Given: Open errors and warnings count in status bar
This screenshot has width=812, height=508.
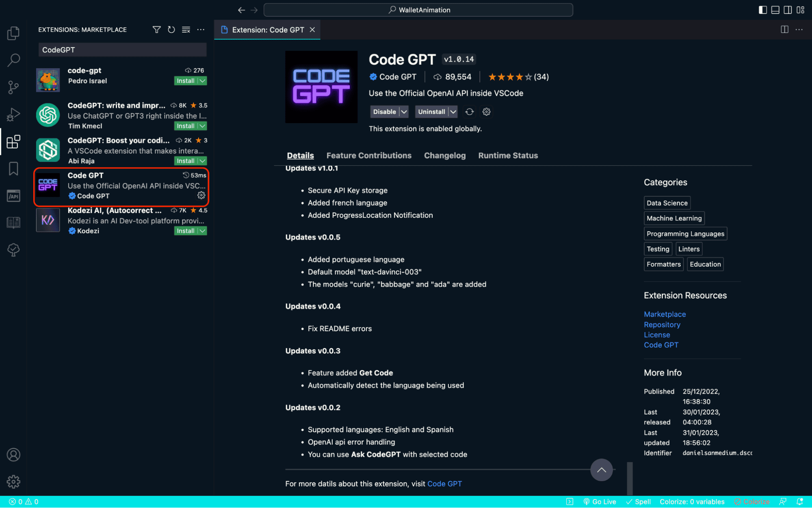Looking at the screenshot, I should (x=24, y=502).
